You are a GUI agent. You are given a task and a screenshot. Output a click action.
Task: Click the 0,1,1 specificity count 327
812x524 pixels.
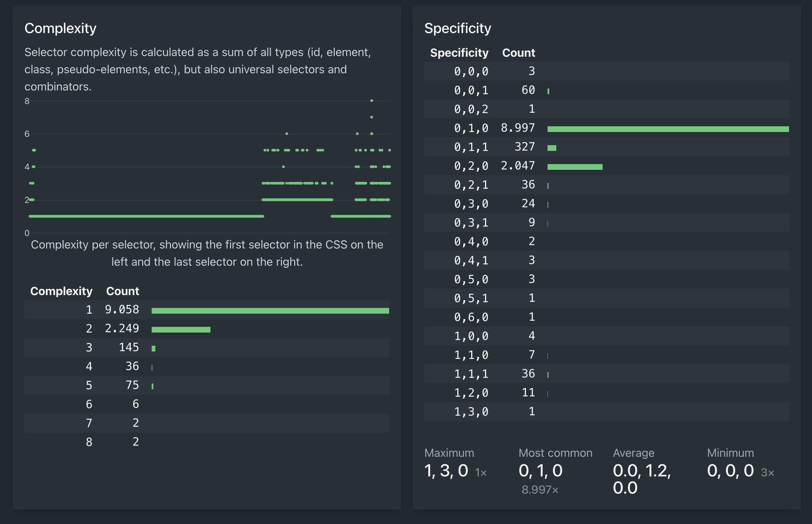click(525, 147)
